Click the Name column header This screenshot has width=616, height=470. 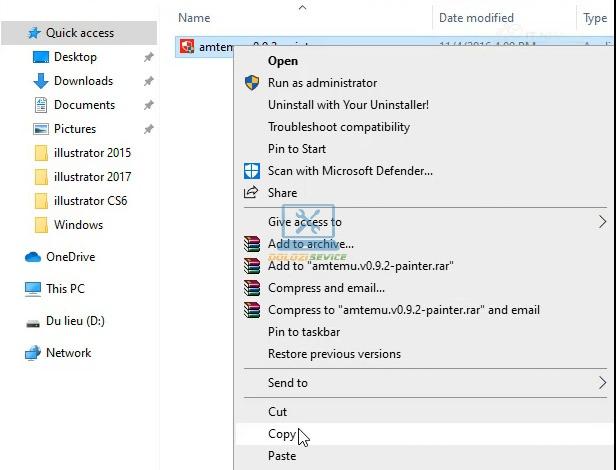point(194,18)
